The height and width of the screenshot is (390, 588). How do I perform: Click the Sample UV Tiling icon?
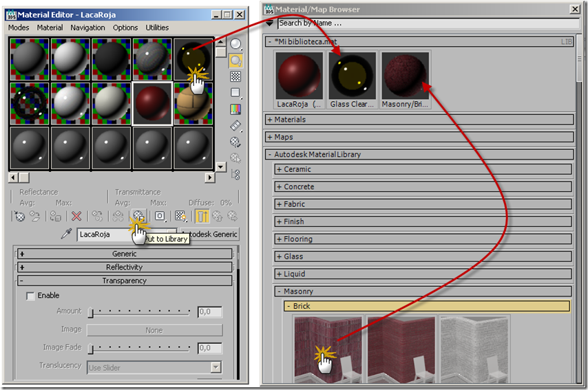point(235,93)
